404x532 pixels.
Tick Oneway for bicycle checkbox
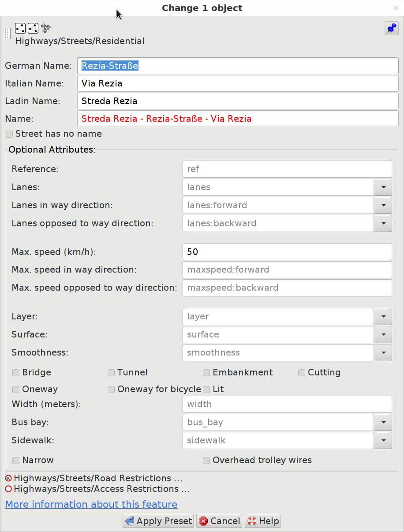pos(111,390)
